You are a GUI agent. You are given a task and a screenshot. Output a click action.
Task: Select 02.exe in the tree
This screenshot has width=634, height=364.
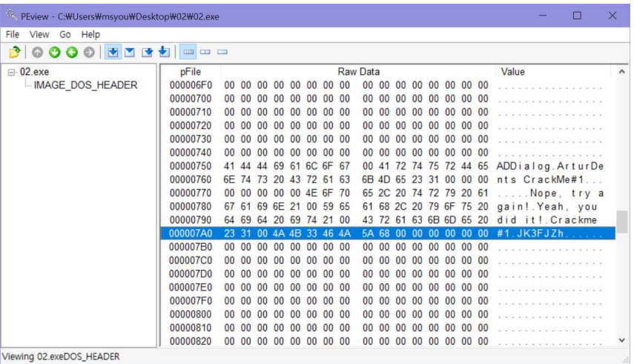tap(34, 72)
